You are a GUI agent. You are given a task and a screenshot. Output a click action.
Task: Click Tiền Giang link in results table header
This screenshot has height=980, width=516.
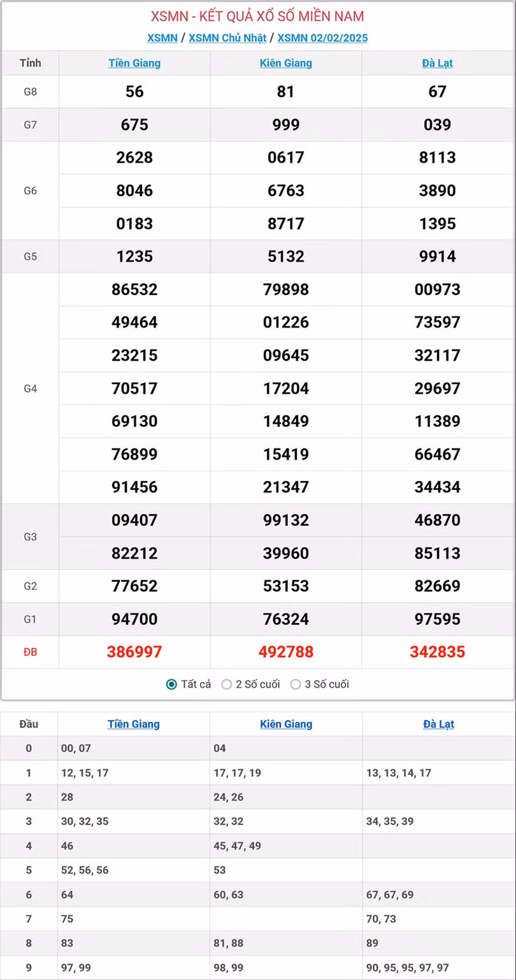[134, 63]
